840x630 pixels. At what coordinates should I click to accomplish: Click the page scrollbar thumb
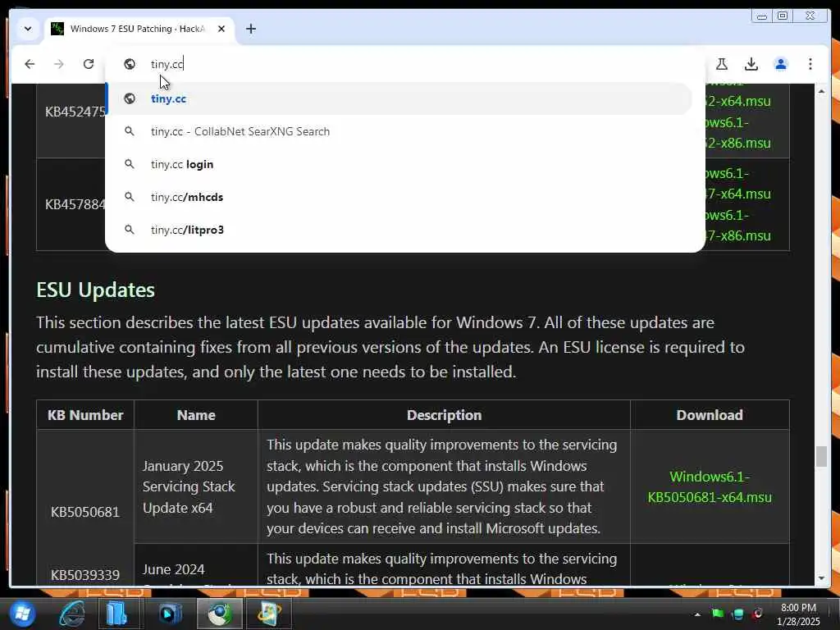(x=821, y=456)
